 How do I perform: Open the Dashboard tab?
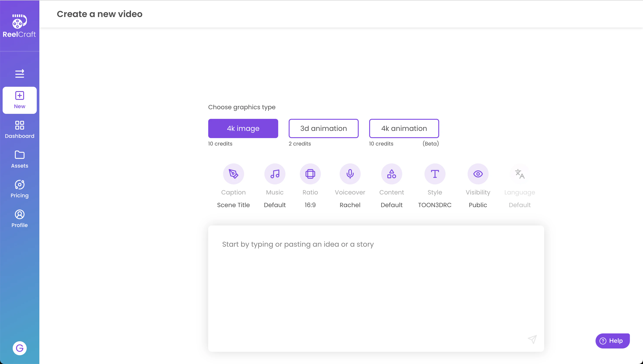point(19,129)
